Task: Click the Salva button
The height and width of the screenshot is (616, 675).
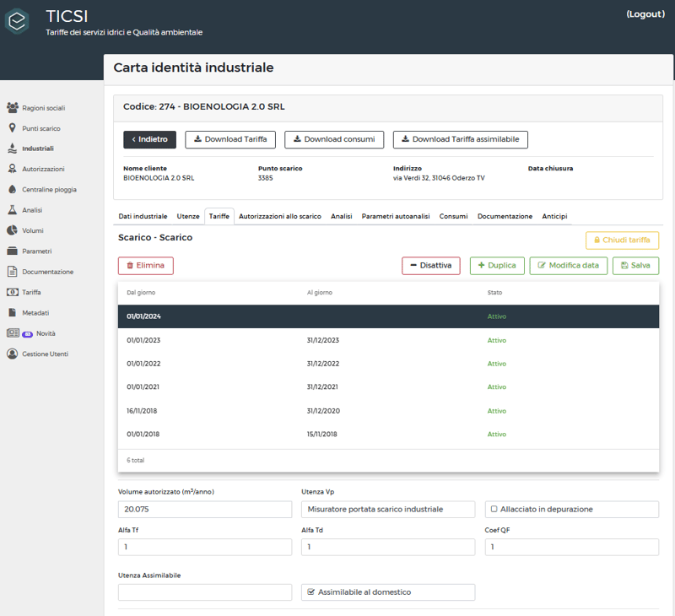Action: pos(635,266)
